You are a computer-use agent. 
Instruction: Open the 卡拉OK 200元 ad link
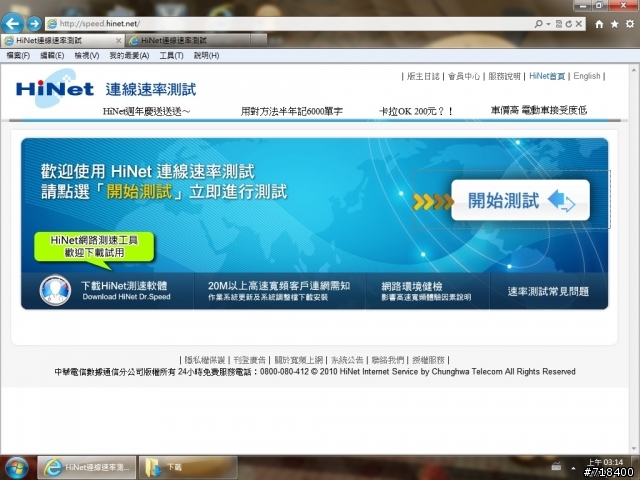(416, 111)
